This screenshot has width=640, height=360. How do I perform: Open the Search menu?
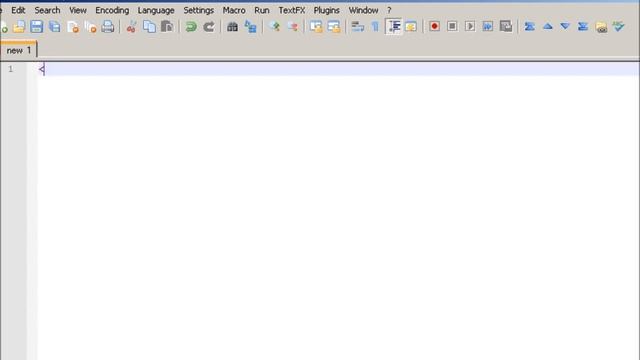pos(47,10)
